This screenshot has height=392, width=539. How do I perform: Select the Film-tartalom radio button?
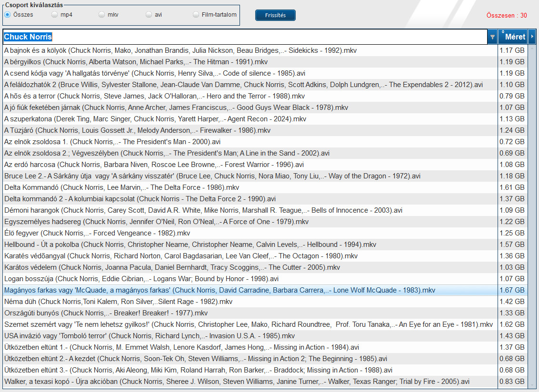point(196,15)
